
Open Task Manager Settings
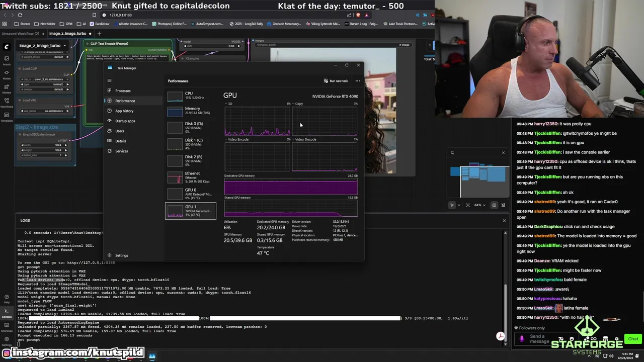[121, 255]
